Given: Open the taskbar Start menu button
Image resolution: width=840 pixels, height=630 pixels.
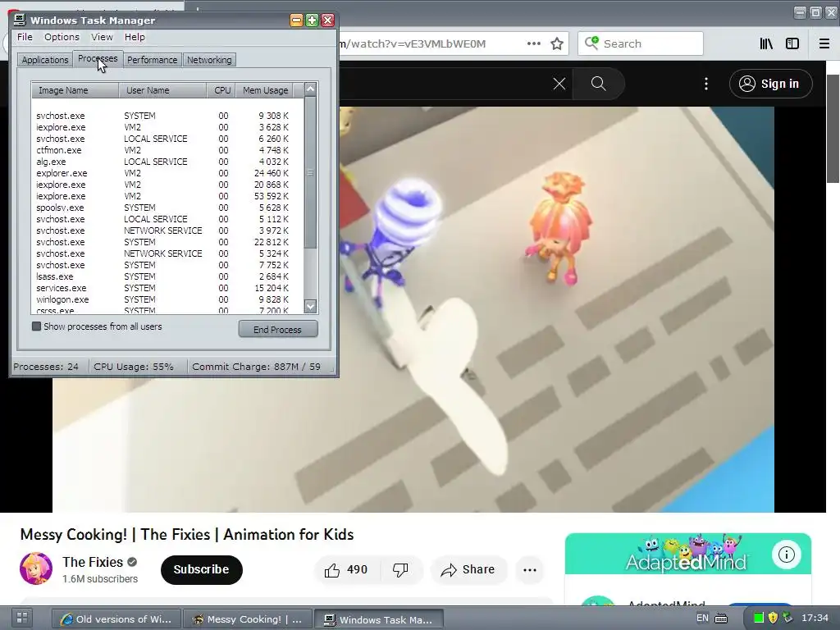Looking at the screenshot, I should (21, 619).
